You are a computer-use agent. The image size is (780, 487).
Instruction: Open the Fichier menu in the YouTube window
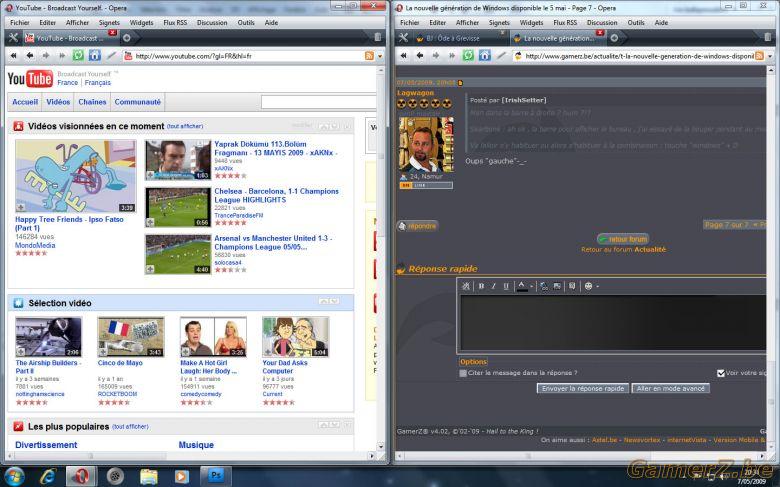[x=19, y=22]
